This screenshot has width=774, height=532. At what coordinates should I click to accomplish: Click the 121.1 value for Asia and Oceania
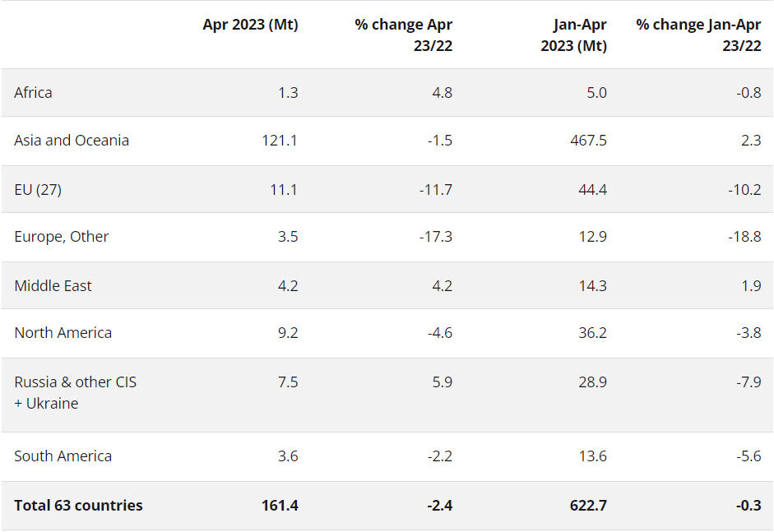tap(280, 141)
